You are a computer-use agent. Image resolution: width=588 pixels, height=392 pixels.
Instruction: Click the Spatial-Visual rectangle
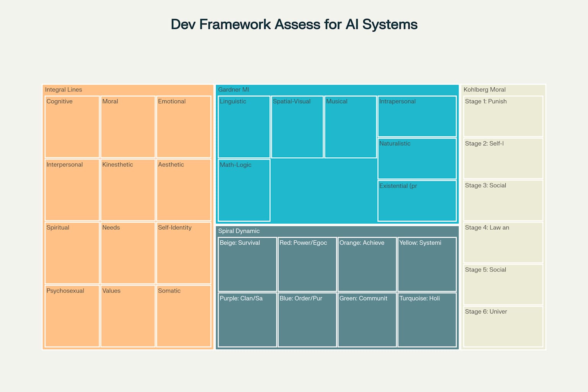coord(297,127)
